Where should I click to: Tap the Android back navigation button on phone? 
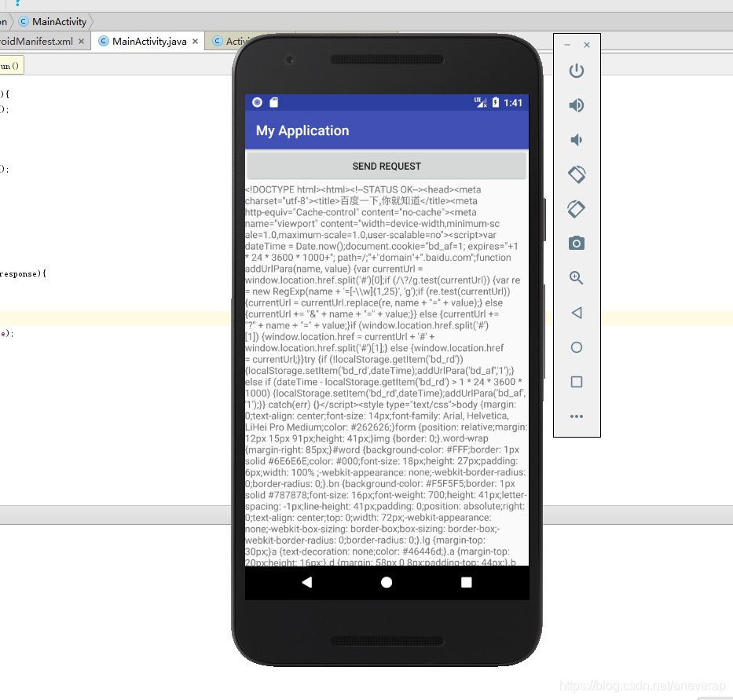(307, 582)
